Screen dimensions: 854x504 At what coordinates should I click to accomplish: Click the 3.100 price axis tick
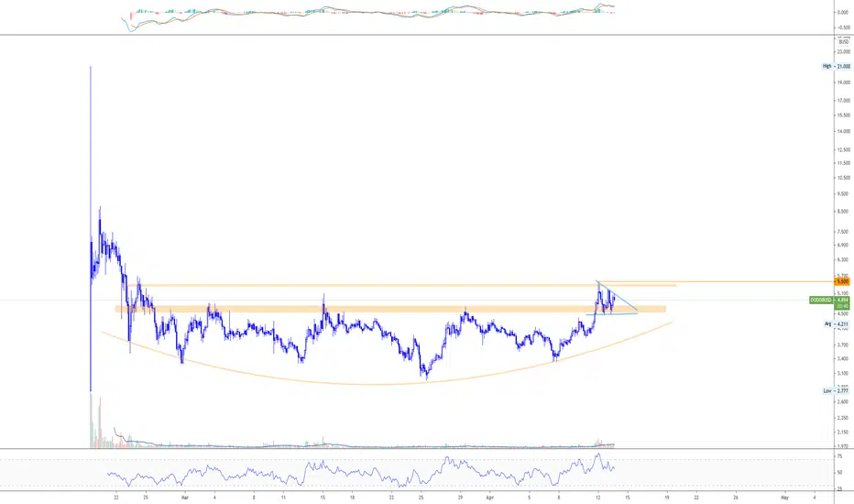(843, 373)
